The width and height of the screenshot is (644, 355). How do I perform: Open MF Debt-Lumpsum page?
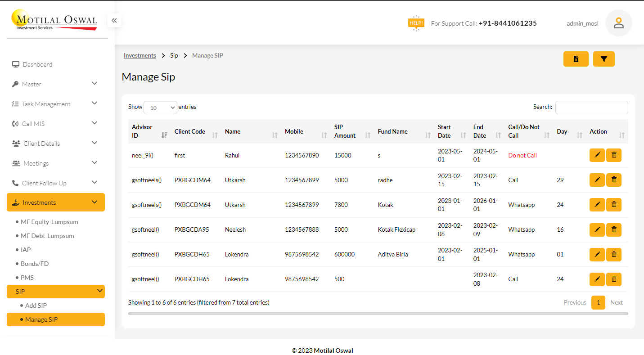(47, 236)
